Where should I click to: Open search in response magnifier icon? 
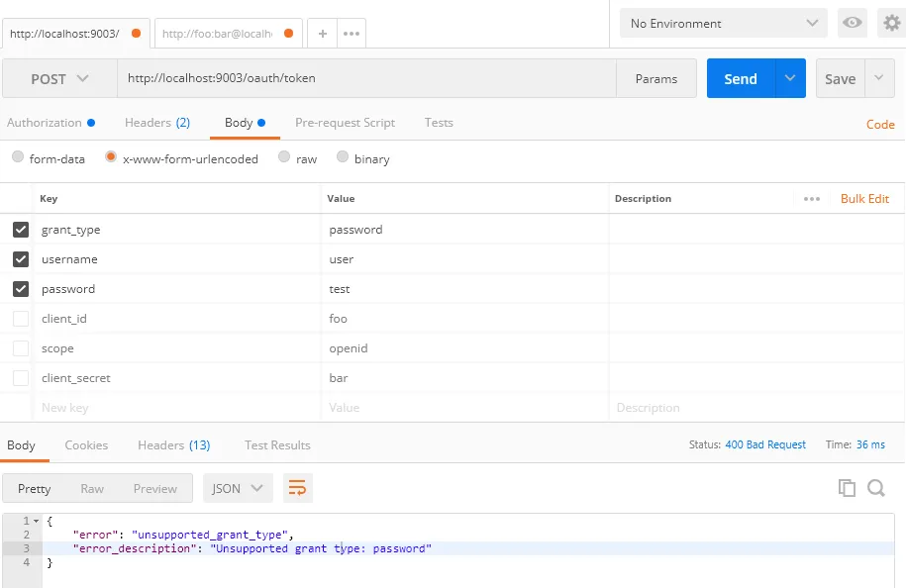(876, 488)
